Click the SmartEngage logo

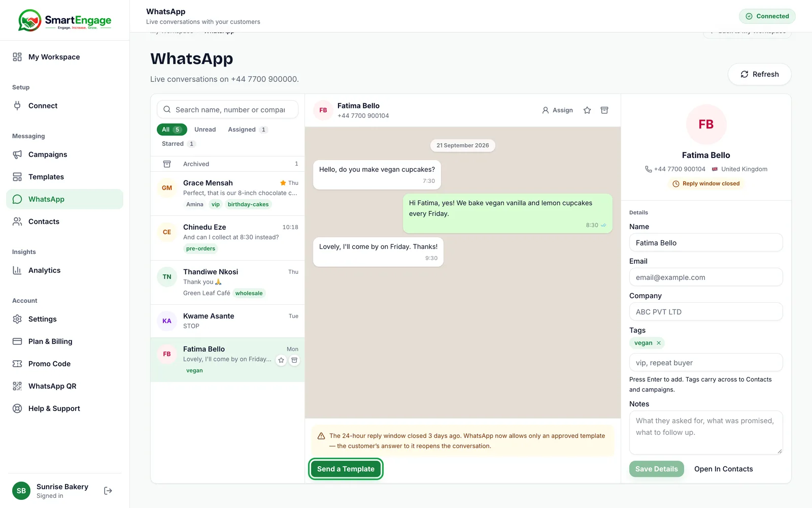(64, 20)
